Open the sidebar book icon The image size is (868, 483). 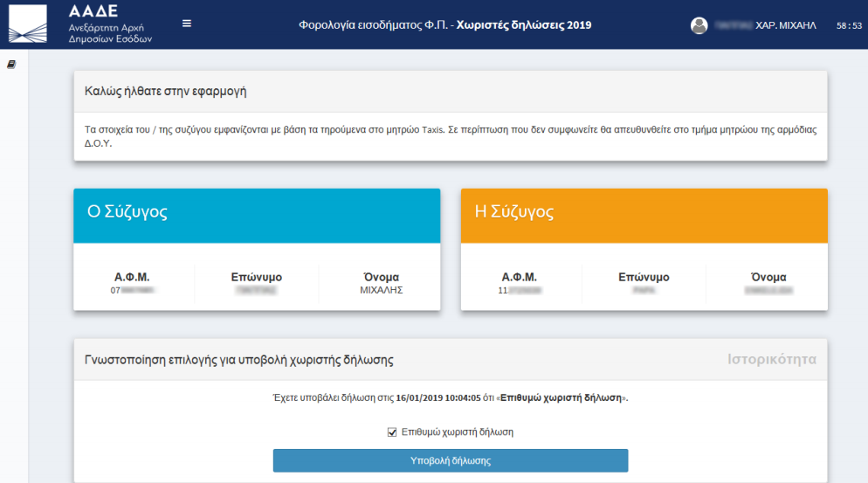11,65
